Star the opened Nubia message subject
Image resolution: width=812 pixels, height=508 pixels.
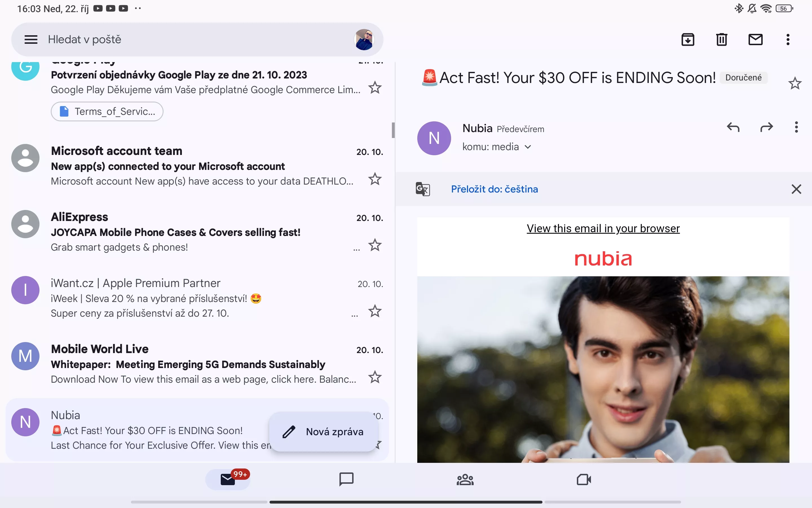pyautogui.click(x=795, y=83)
